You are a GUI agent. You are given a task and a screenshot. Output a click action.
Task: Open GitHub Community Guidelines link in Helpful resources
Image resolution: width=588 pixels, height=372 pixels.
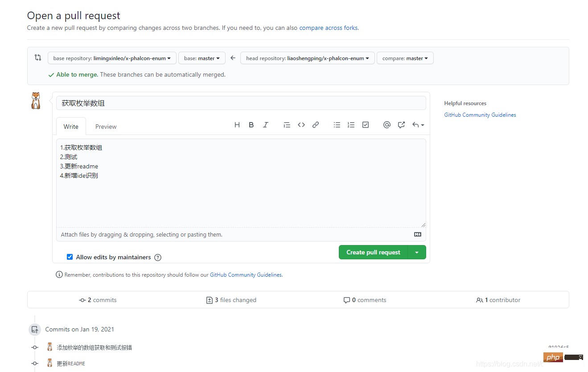point(480,115)
